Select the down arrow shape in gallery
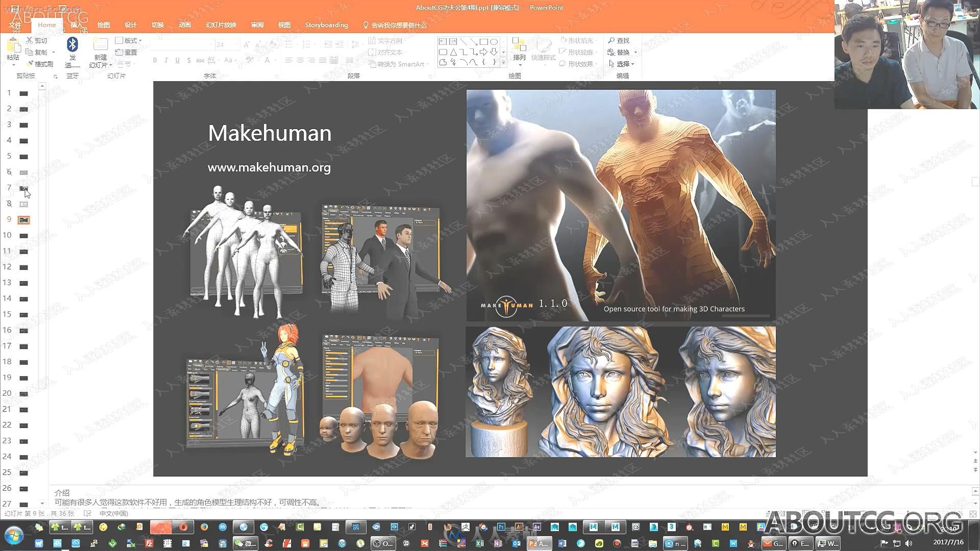This screenshot has height=551, width=980. pyautogui.click(x=494, y=52)
